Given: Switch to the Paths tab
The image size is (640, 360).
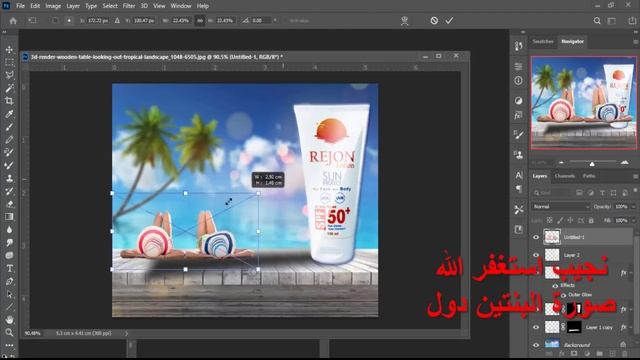Looking at the screenshot, I should tap(589, 176).
